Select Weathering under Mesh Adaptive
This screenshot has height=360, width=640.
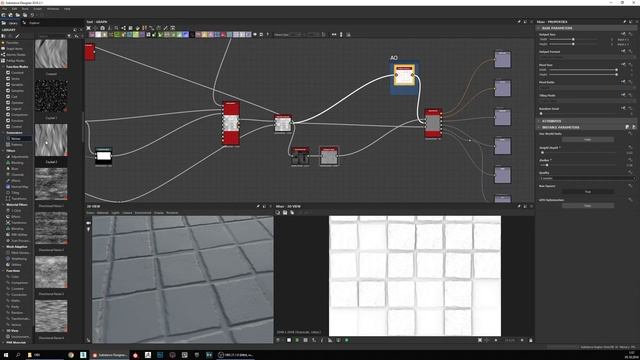pos(19,259)
